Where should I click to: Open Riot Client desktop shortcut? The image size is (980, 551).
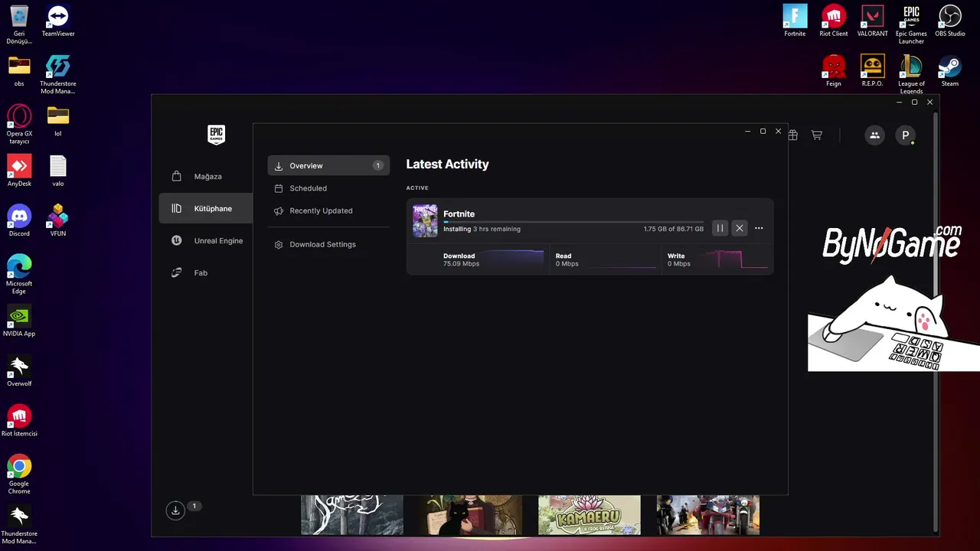[x=834, y=21]
